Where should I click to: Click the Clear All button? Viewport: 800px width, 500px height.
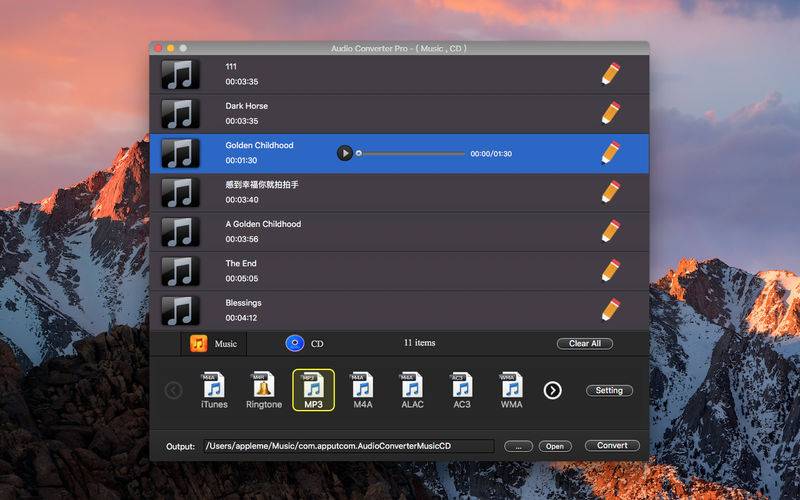(x=585, y=343)
